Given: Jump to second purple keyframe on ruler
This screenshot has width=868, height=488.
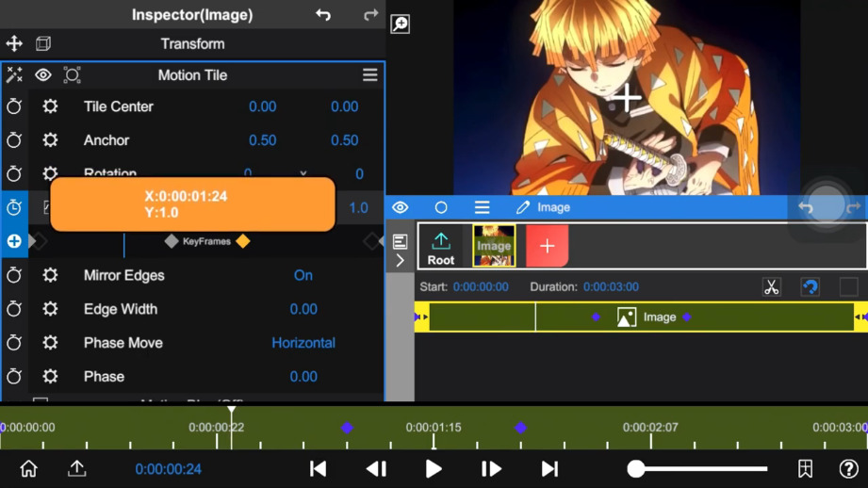Looking at the screenshot, I should coord(520,427).
